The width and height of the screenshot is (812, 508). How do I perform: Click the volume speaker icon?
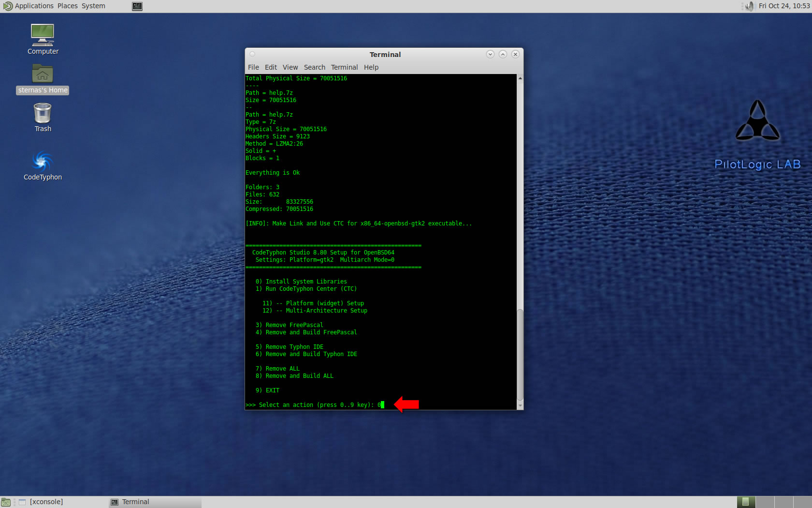(749, 6)
